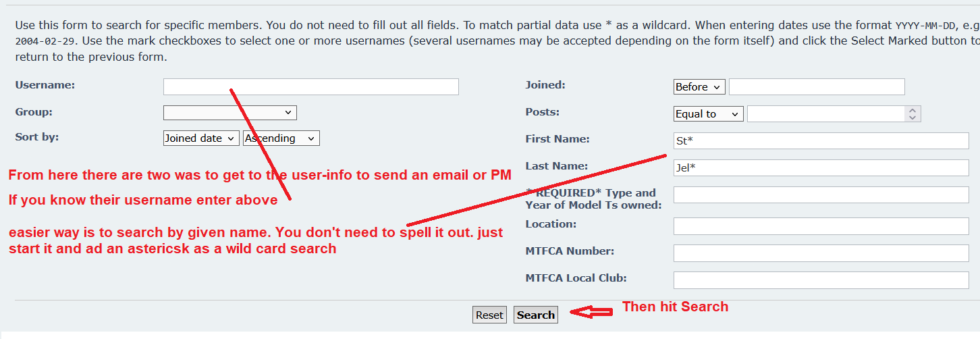Click the Posts number field

pyautogui.click(x=825, y=114)
